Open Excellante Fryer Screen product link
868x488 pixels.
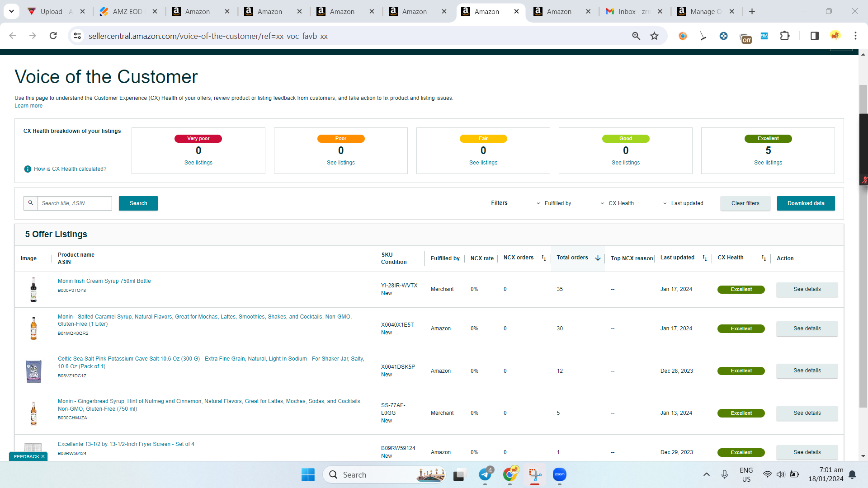pos(126,444)
